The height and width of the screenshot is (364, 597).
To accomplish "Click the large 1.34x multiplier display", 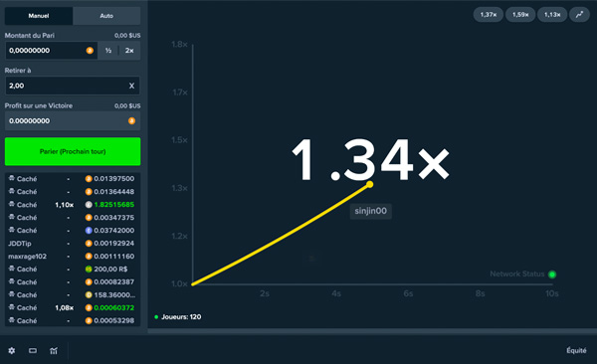I will click(370, 160).
